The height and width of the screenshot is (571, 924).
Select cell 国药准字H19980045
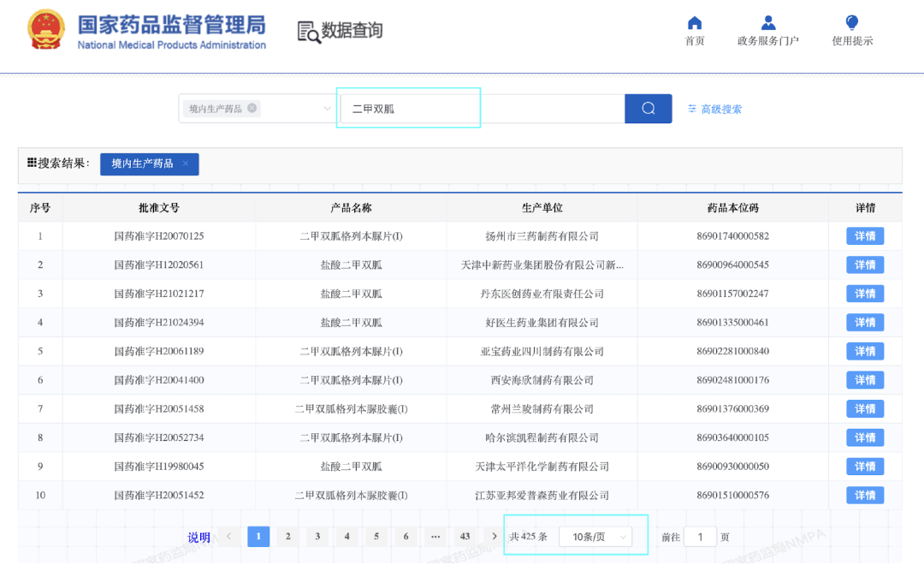[159, 467]
